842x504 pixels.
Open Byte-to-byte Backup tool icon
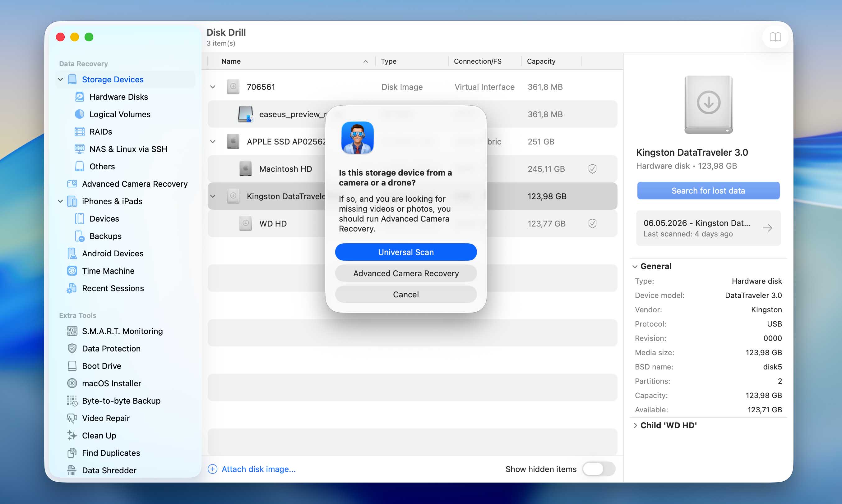[x=72, y=401]
